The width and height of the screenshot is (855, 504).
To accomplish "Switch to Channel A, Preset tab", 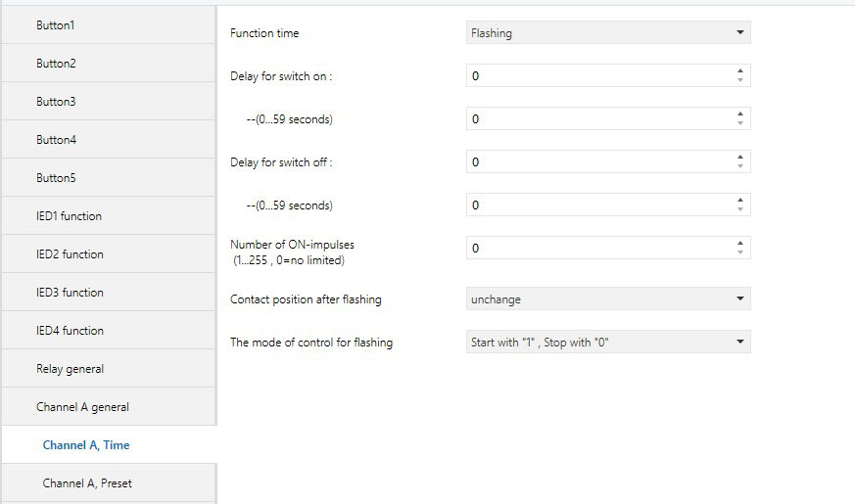I will coord(108,483).
